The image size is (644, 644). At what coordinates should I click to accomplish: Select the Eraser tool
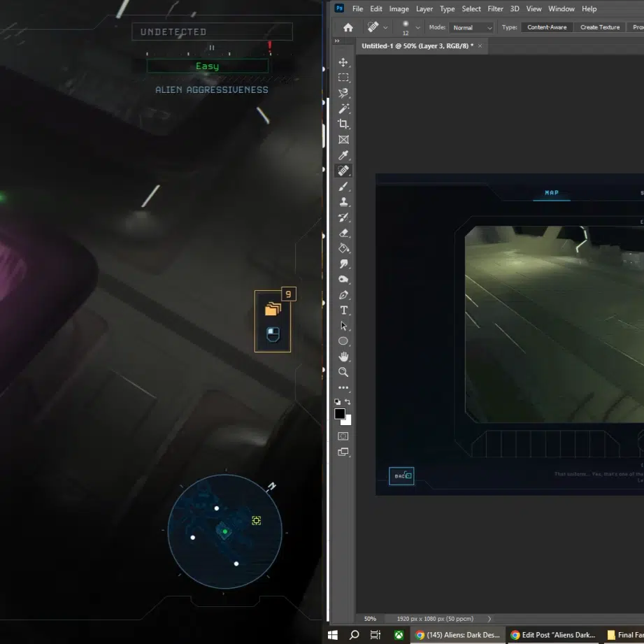click(343, 233)
